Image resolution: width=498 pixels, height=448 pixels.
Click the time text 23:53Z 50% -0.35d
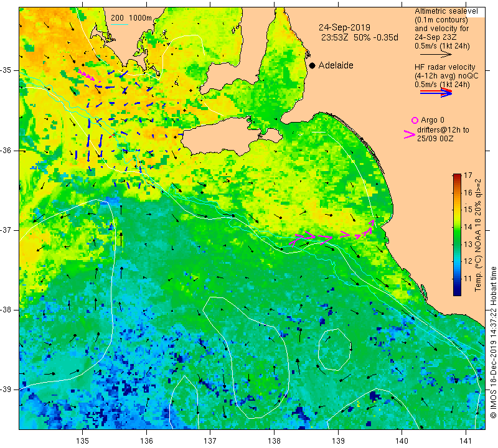pos(360,37)
